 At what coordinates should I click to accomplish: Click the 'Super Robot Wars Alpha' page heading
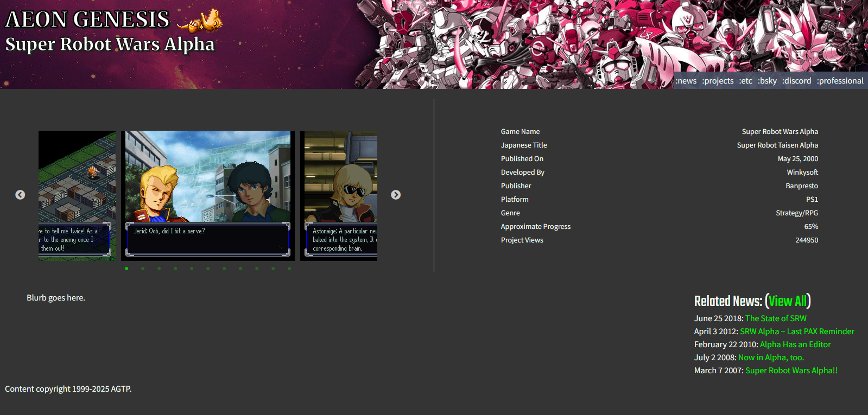pos(110,44)
